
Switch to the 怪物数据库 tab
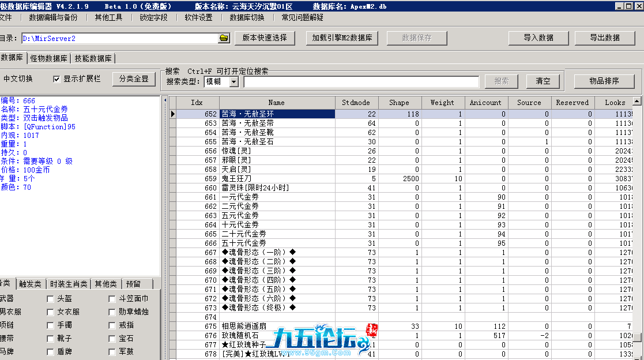click(x=48, y=58)
